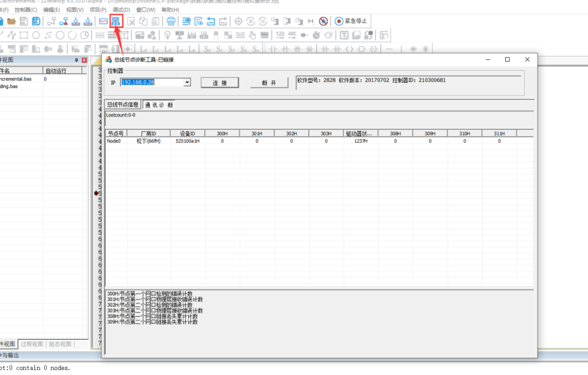Click the save all files icon
Image resolution: width=588 pixels, height=375 pixels.
pyautogui.click(x=36, y=21)
